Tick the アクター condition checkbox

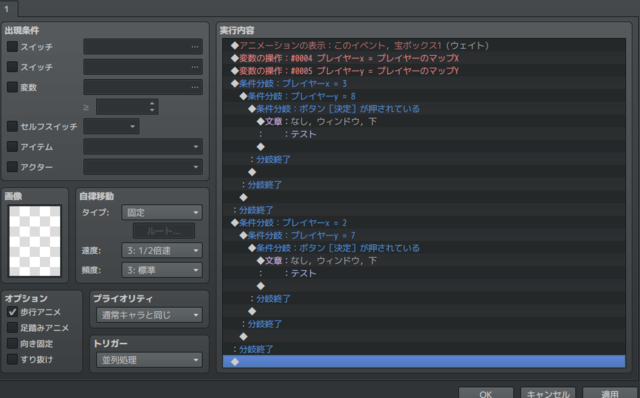pos(12,167)
